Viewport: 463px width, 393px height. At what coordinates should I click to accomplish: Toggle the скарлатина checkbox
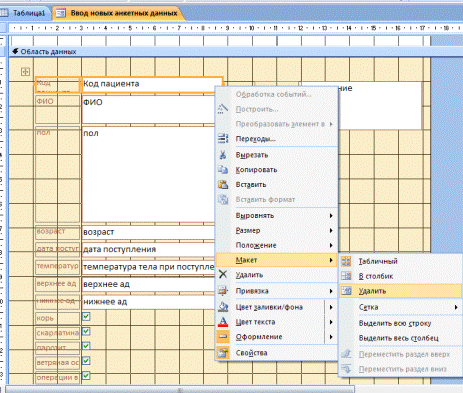tap(86, 331)
